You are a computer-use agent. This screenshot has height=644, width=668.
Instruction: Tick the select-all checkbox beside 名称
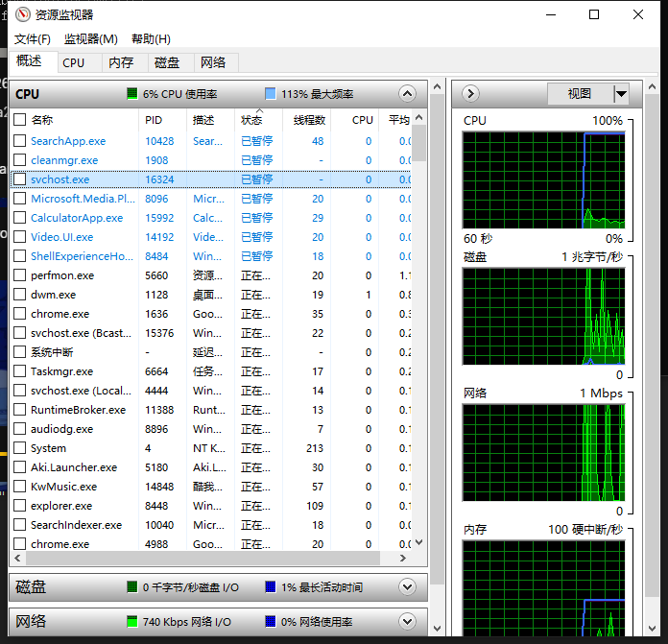[19, 120]
